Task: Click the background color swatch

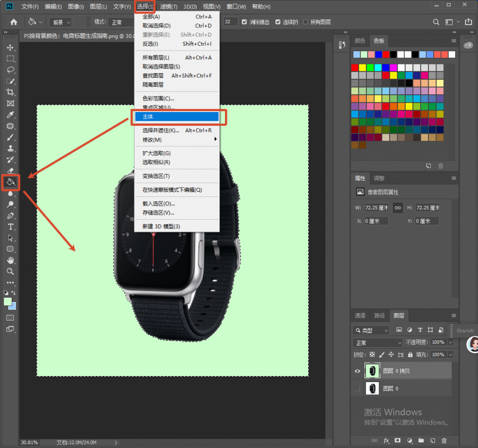Action: coord(14,307)
